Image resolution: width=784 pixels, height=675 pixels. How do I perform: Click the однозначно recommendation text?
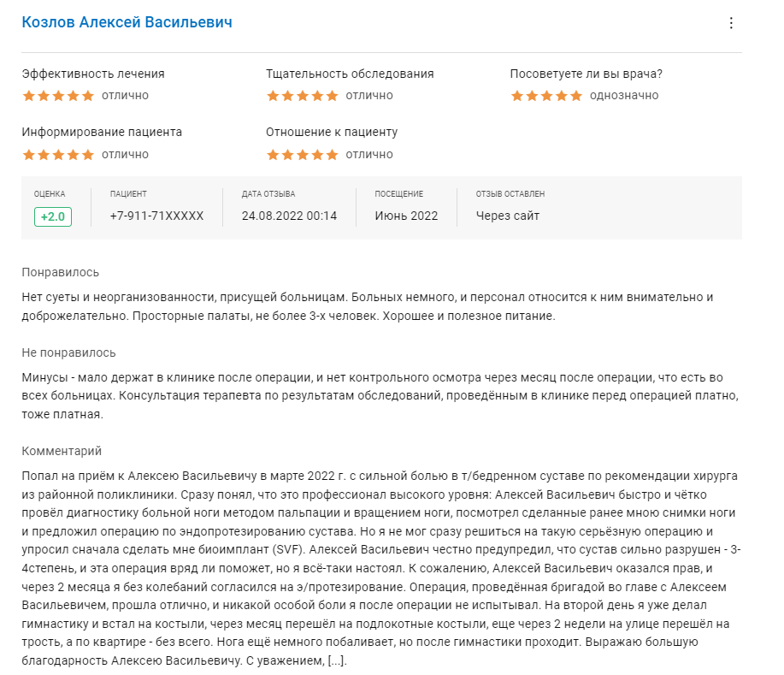(x=624, y=96)
